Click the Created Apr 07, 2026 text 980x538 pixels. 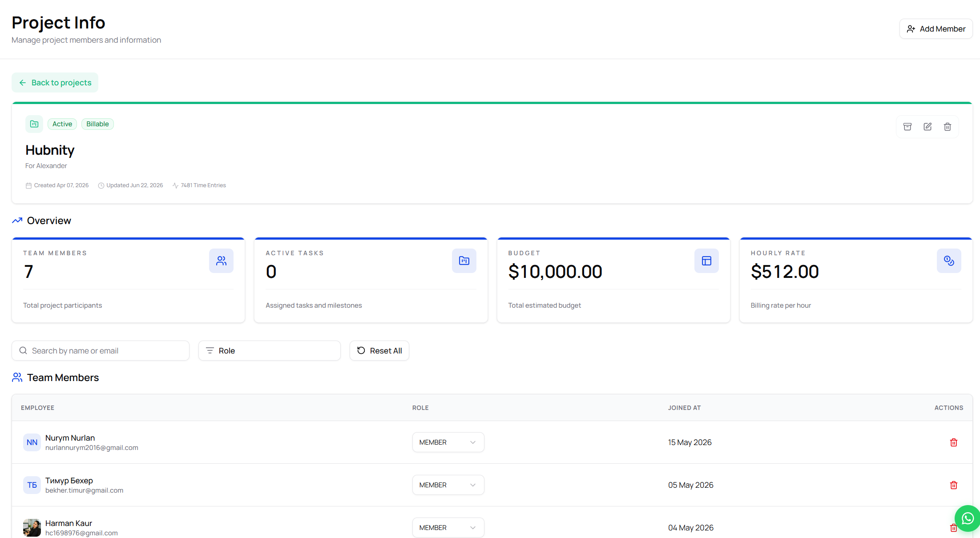point(61,185)
